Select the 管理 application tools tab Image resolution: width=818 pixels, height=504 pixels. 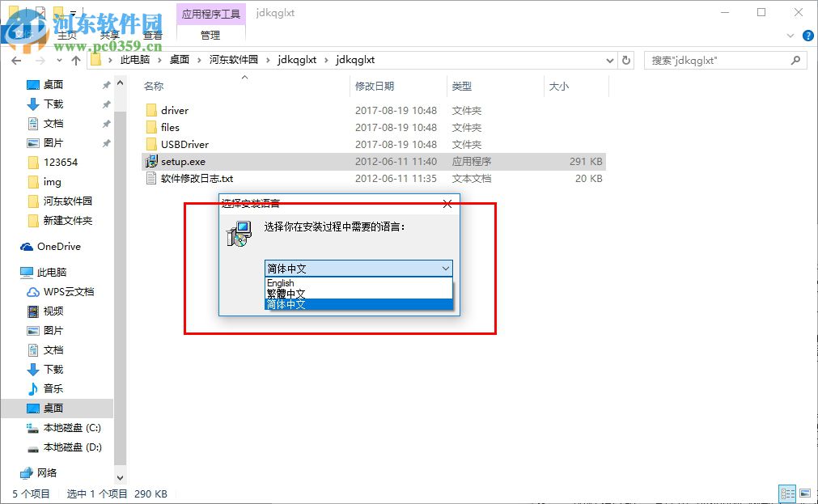pyautogui.click(x=210, y=35)
